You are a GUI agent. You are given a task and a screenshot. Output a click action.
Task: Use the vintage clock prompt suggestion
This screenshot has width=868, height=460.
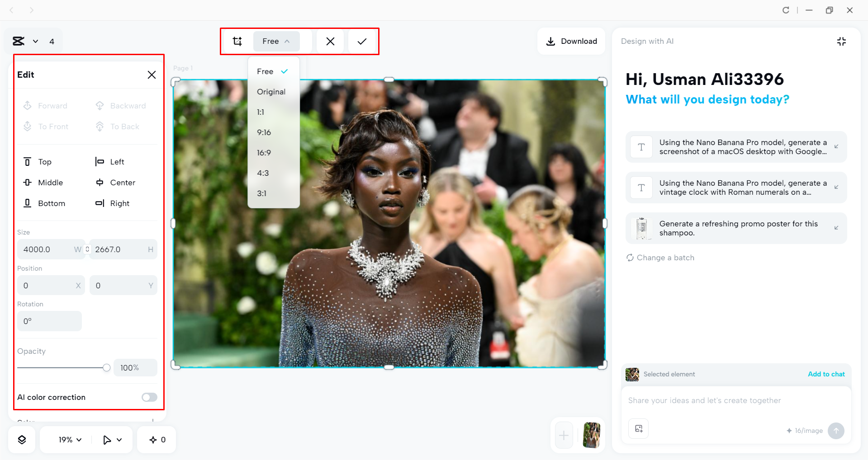point(736,188)
